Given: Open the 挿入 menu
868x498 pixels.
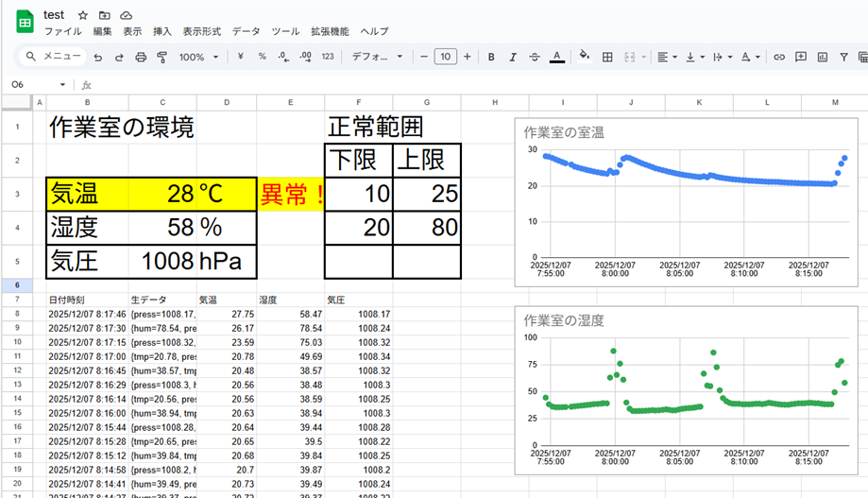Looking at the screenshot, I should coord(162,31).
